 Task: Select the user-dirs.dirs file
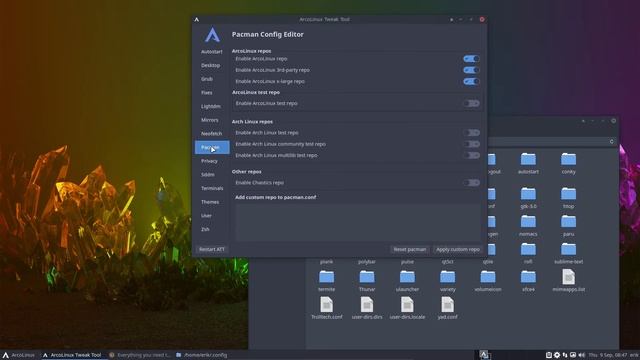click(x=367, y=308)
